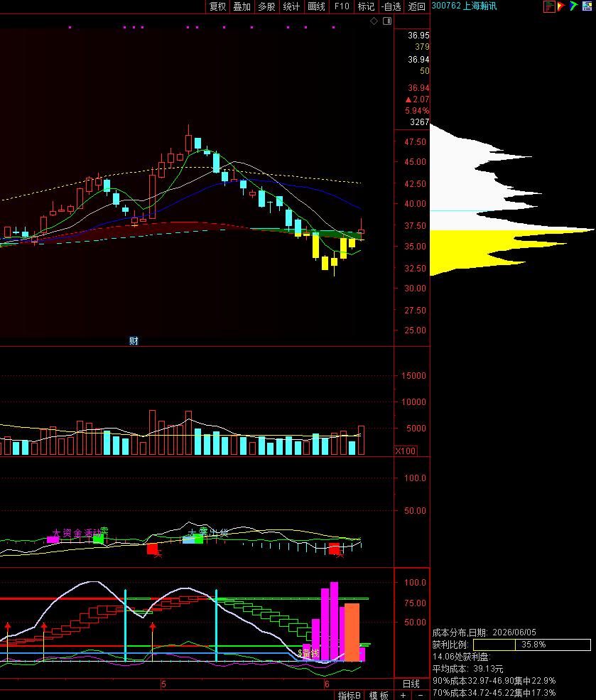Select the cost distribution bars icon
Image resolution: width=596 pixels, height=700 pixels.
(x=549, y=6)
